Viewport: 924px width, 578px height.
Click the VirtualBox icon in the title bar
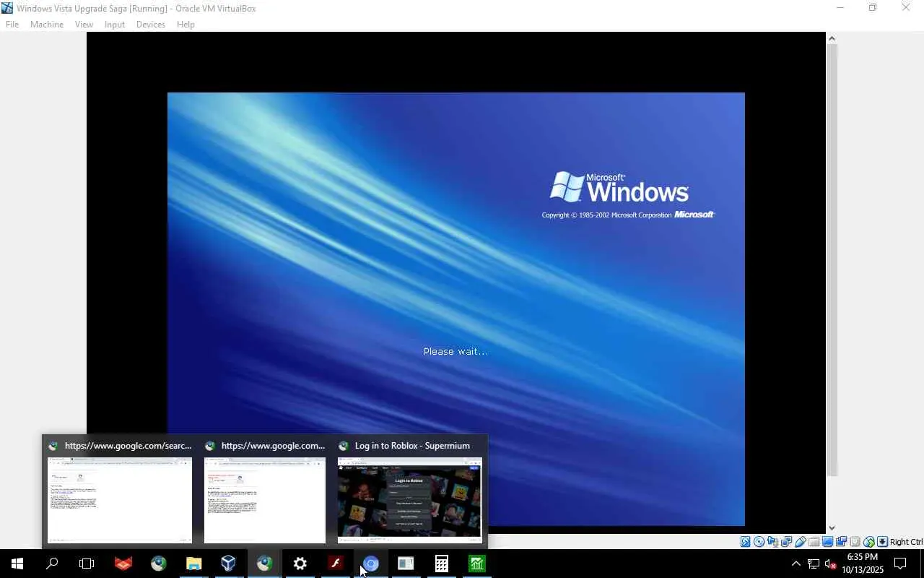(7, 8)
